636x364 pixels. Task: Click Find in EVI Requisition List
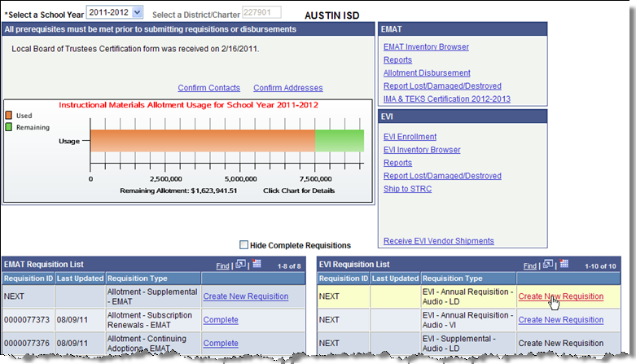click(530, 265)
